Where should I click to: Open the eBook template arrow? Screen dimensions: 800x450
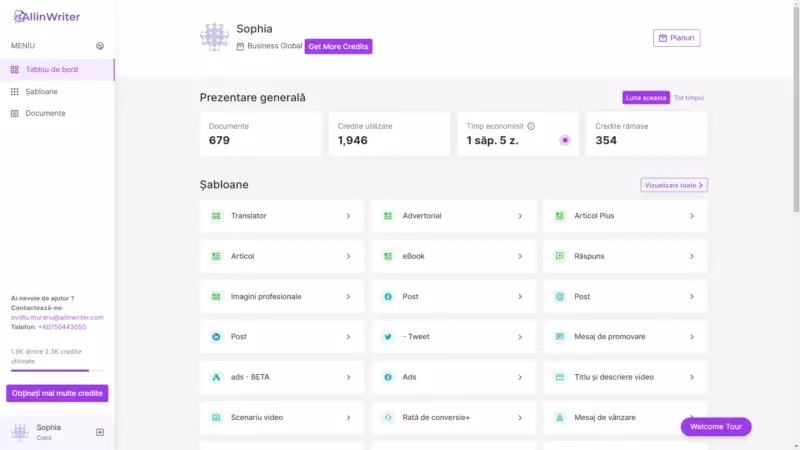click(x=520, y=256)
